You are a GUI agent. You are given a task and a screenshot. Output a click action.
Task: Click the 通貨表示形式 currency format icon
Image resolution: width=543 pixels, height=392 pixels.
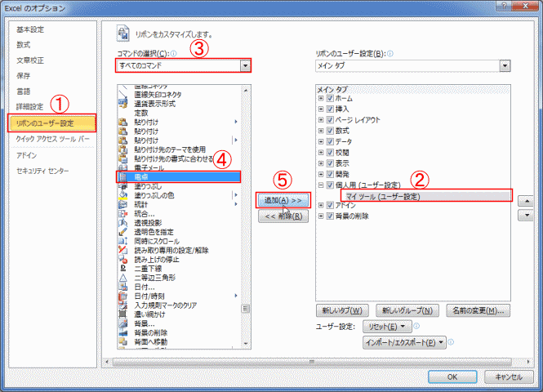tap(123, 104)
